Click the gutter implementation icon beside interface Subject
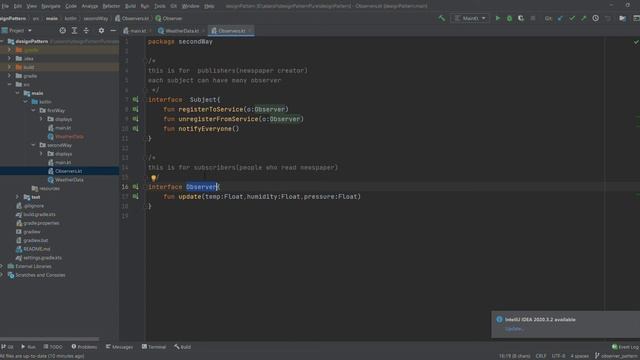 click(136, 100)
